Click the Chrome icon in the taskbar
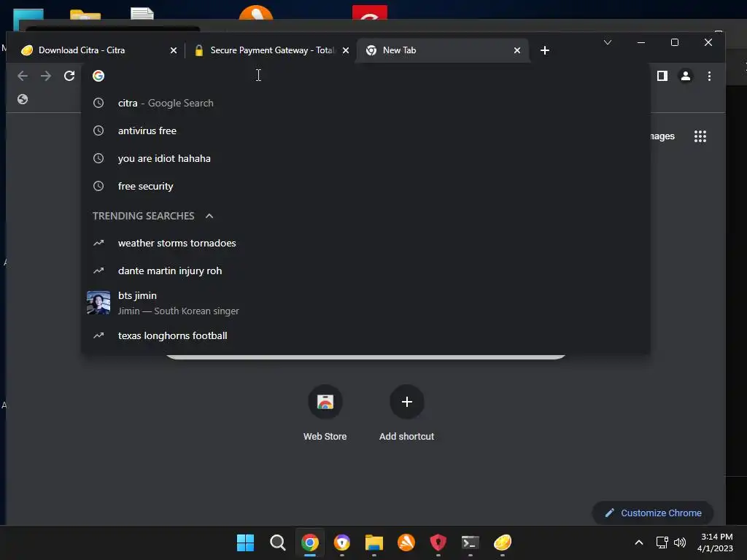This screenshot has width=747, height=560. (309, 542)
